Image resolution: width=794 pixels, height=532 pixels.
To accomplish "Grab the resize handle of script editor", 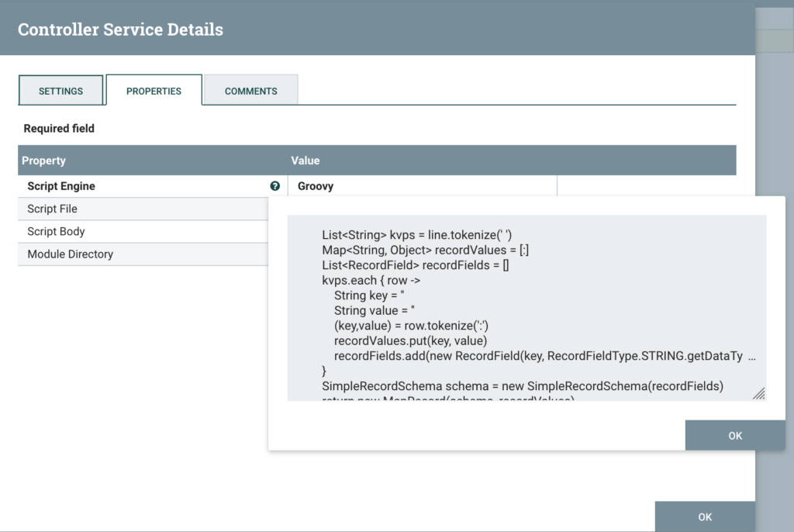I will coord(759,394).
